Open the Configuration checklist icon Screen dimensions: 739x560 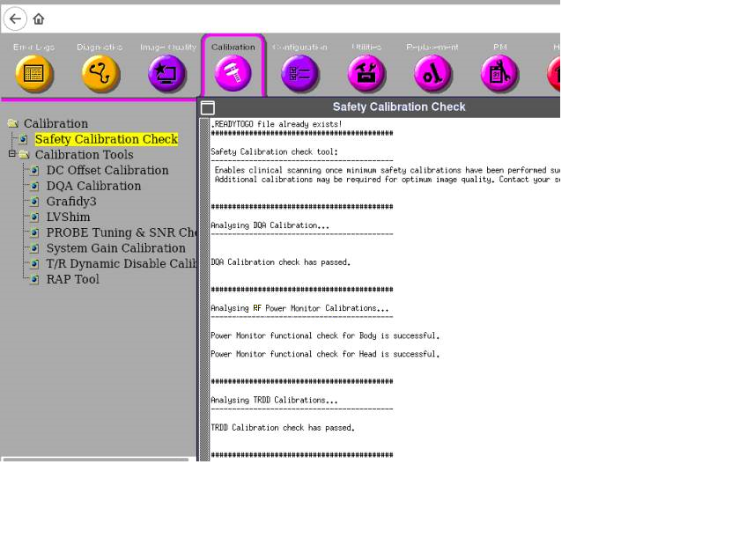tap(299, 76)
